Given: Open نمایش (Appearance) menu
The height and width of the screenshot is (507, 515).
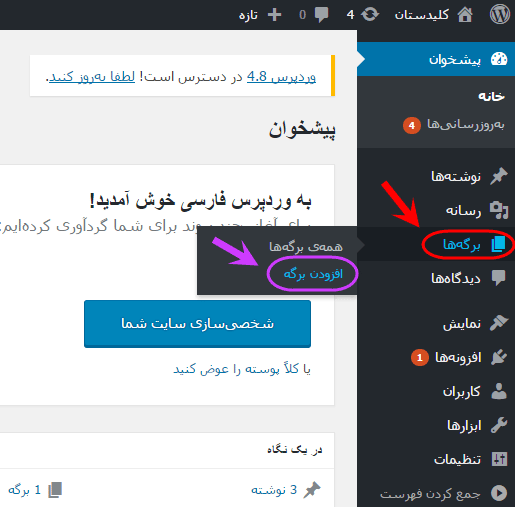Looking at the screenshot, I should click(x=462, y=324).
